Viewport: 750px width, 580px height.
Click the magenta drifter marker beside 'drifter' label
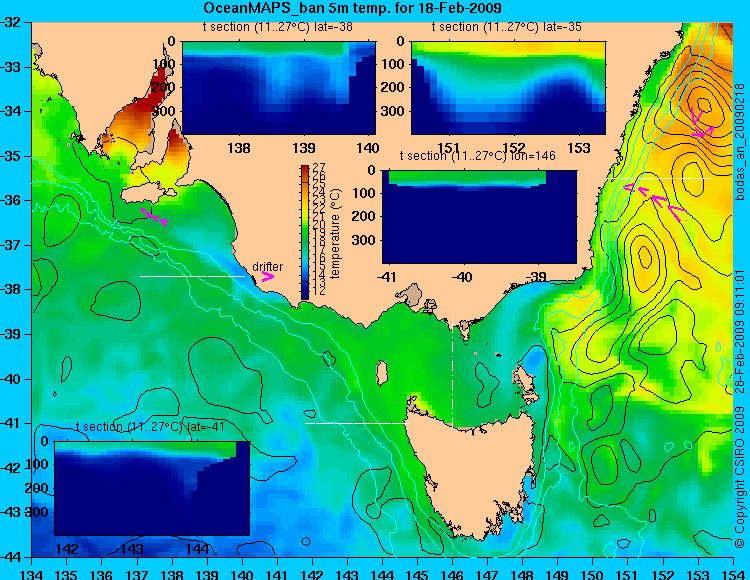pos(268,276)
